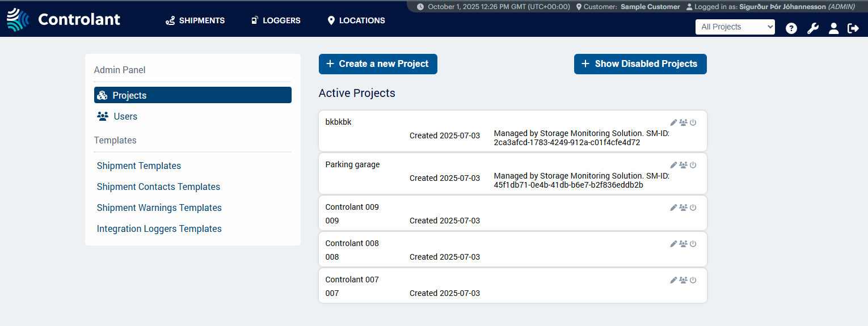Click Created date of Controlant 007 row
This screenshot has width=868, height=326.
click(x=445, y=293)
